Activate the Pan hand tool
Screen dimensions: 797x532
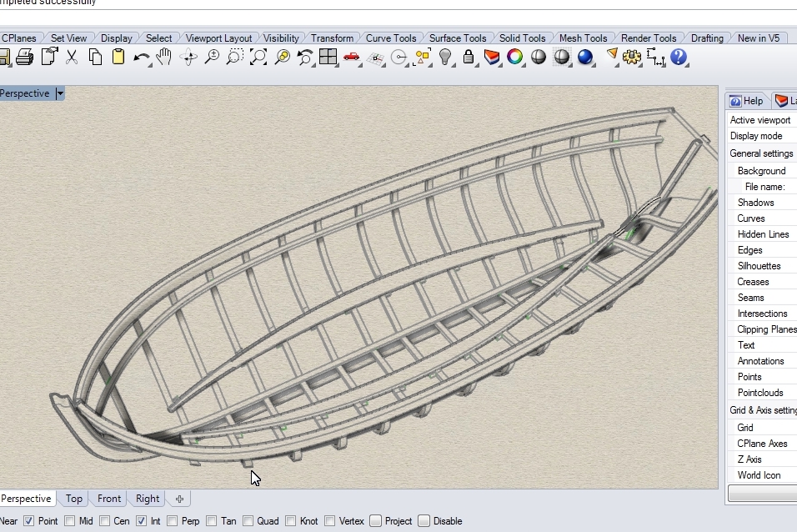[164, 57]
